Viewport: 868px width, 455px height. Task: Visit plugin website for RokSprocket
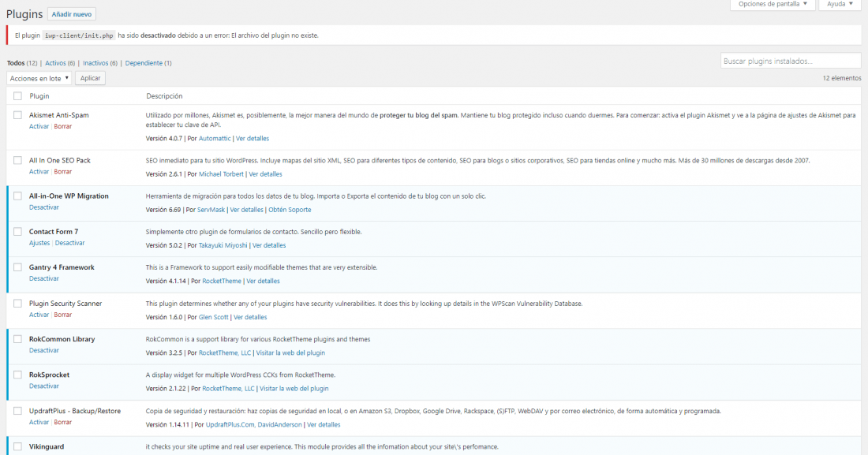pyautogui.click(x=294, y=389)
